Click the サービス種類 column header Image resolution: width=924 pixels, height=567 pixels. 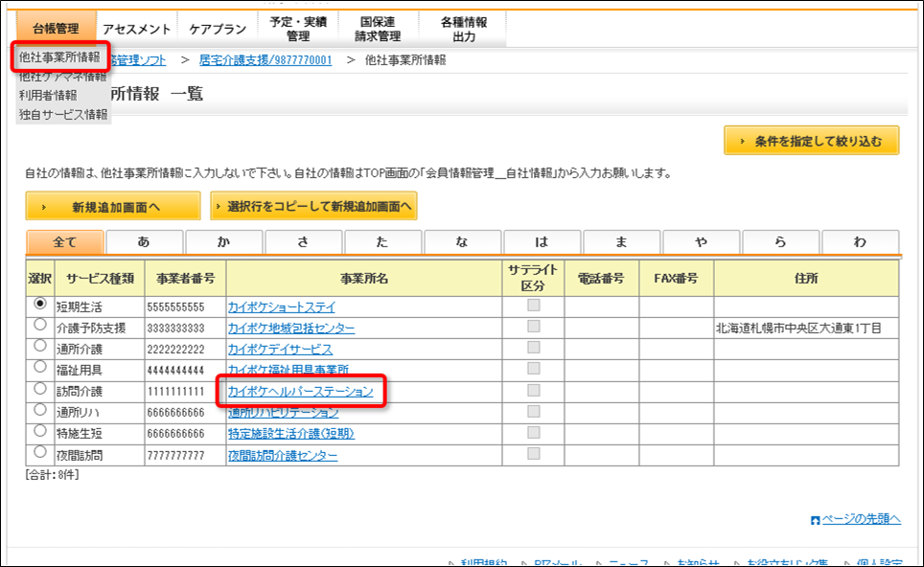[x=100, y=279]
